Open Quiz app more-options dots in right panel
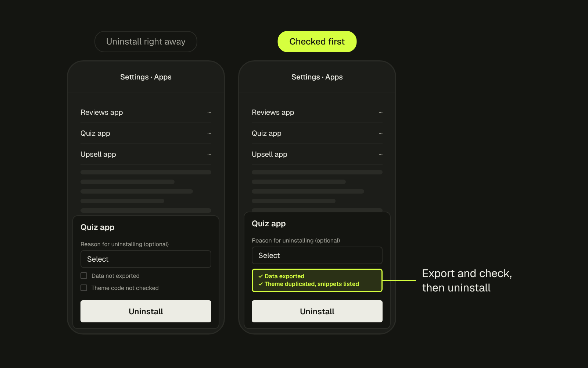The width and height of the screenshot is (588, 368). tap(380, 133)
